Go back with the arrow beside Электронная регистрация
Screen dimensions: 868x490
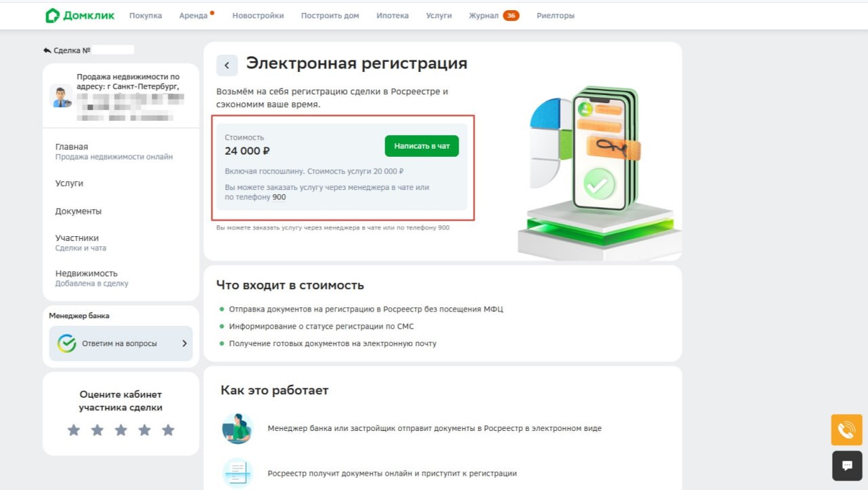(x=227, y=65)
